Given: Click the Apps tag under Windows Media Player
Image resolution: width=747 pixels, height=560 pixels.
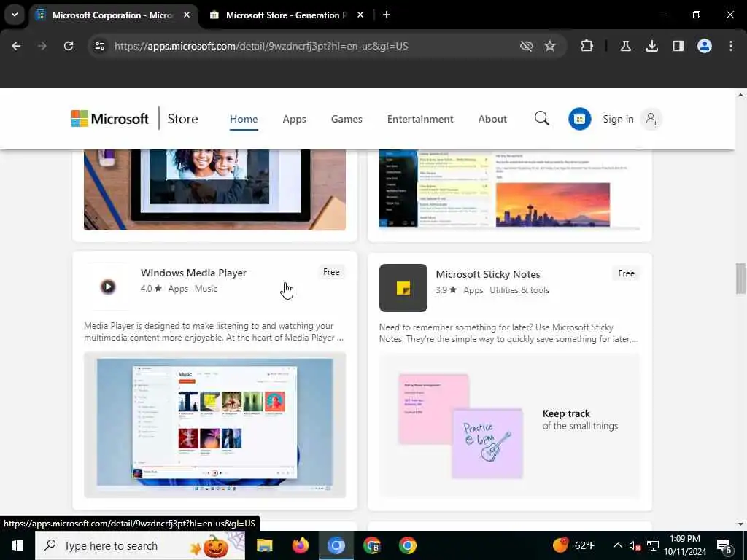Looking at the screenshot, I should [178, 289].
